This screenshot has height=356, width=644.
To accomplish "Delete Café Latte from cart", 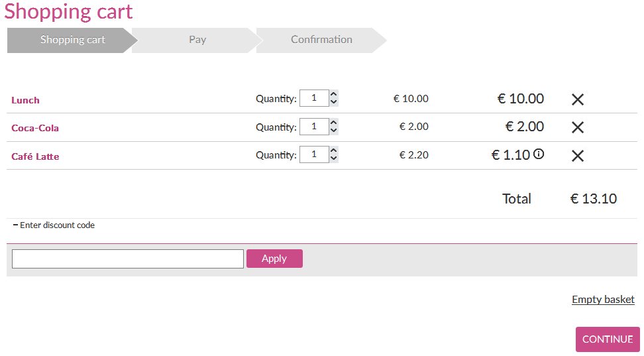I will [578, 156].
